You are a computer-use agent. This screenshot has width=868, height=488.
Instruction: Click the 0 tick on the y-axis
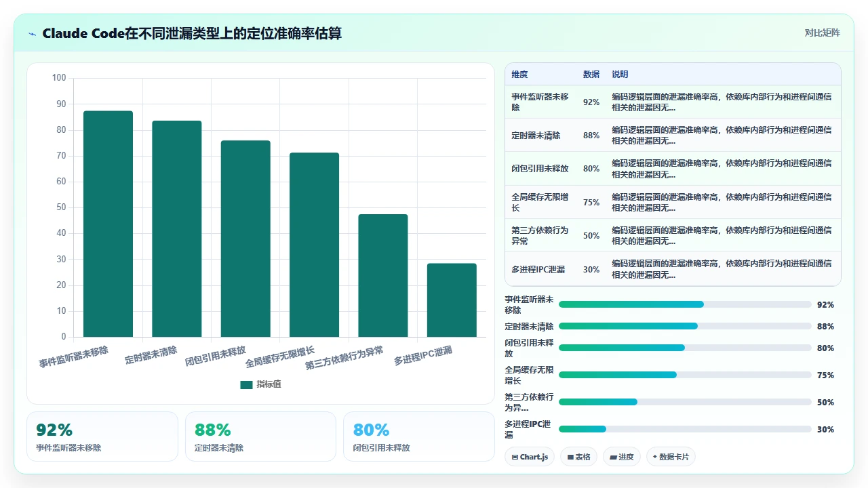(x=64, y=337)
